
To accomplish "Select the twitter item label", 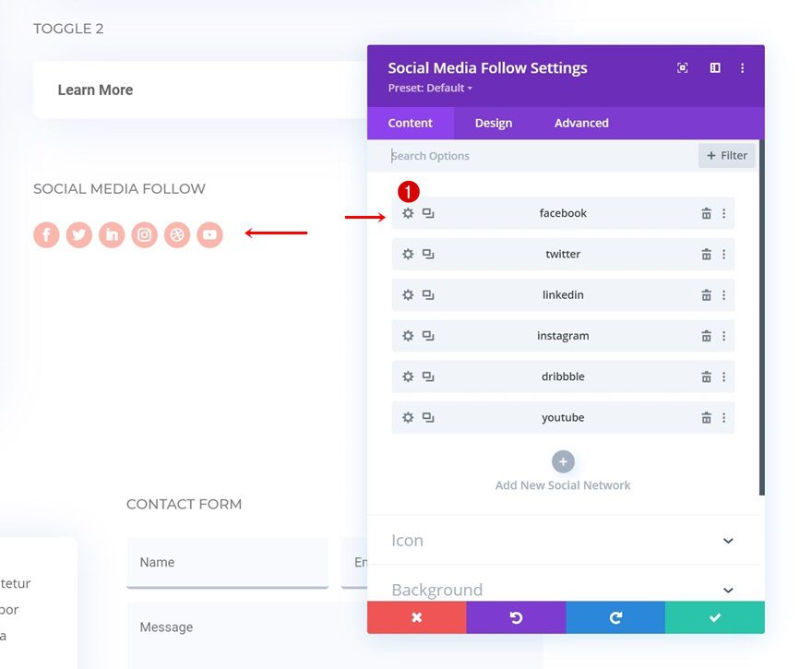I will click(563, 255).
